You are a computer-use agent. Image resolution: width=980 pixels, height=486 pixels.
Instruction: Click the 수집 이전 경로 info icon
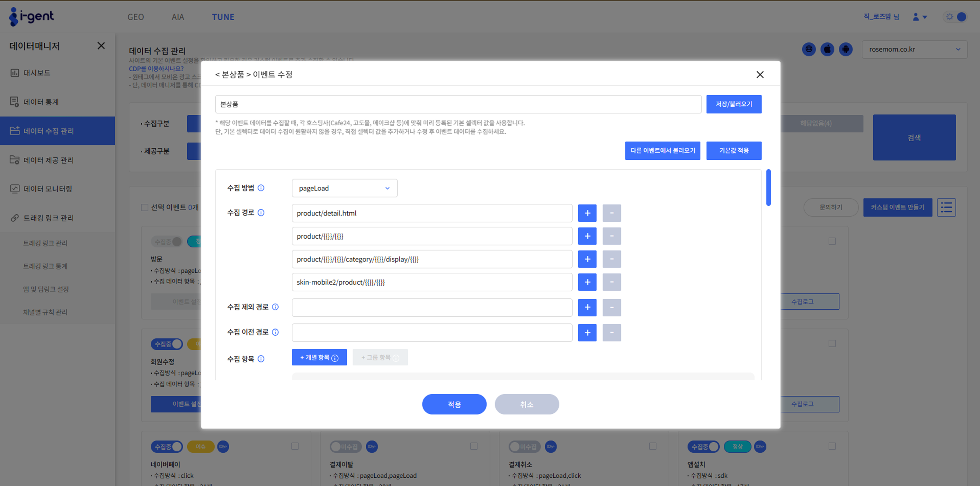[275, 332]
